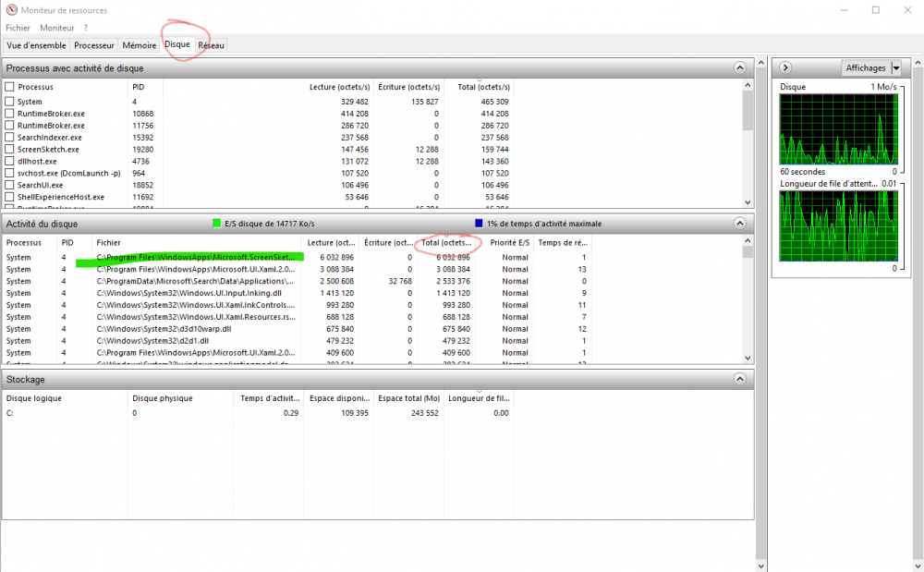Collapse the Stockage section

[x=739, y=379]
